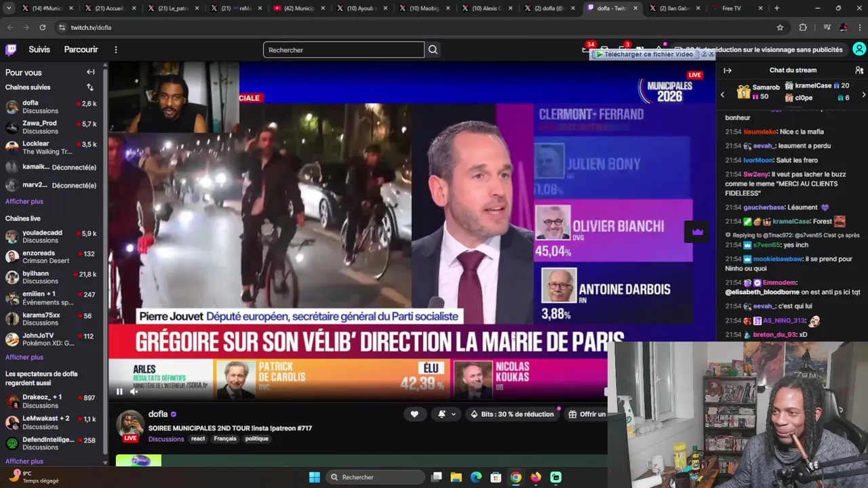Switch to the (42) Municip YouTube tab
This screenshot has height=488, width=868.
tap(298, 8)
